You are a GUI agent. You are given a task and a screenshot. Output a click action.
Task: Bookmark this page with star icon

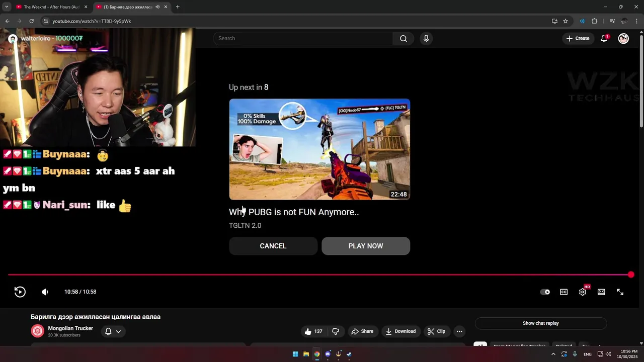point(566,21)
